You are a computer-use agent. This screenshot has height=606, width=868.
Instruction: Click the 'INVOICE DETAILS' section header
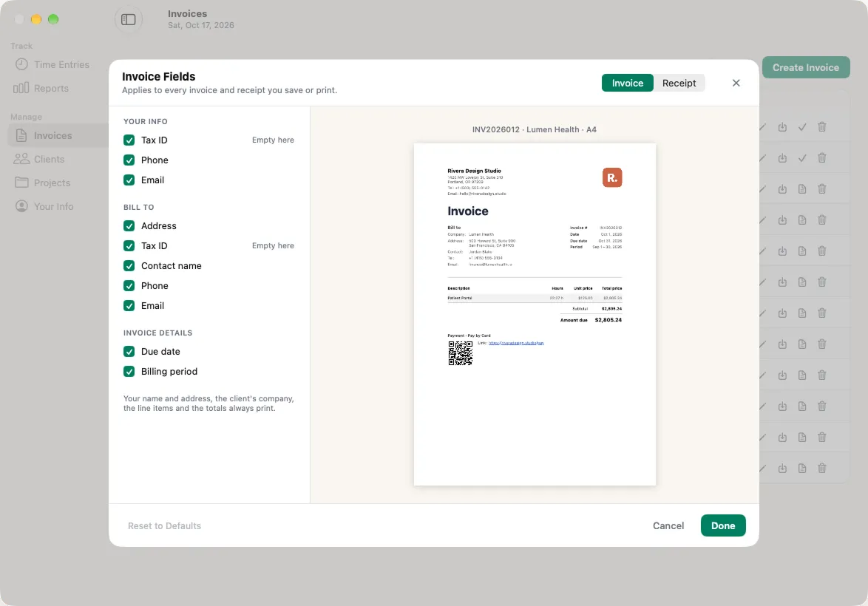click(157, 333)
